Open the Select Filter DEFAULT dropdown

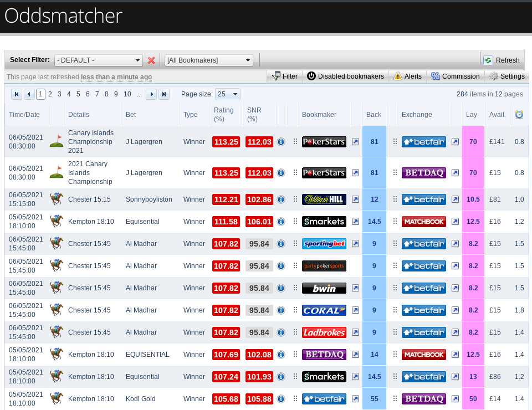coord(99,60)
